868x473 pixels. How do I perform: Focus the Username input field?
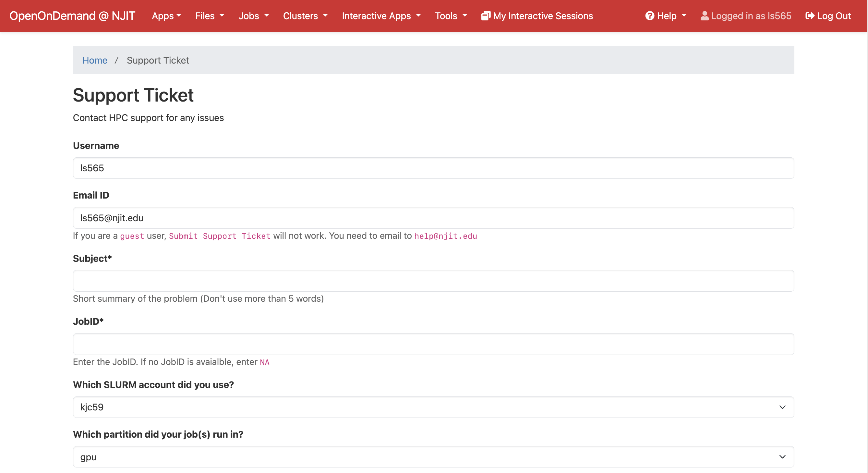[x=433, y=168]
